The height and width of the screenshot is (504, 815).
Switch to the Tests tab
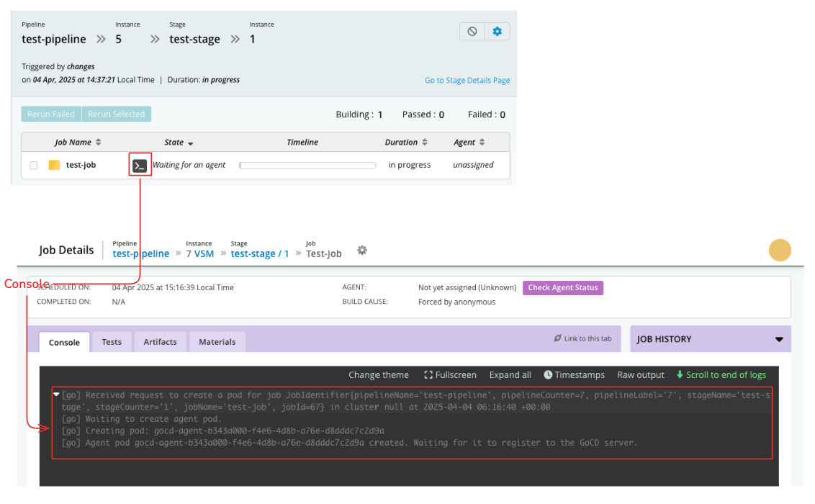point(112,342)
